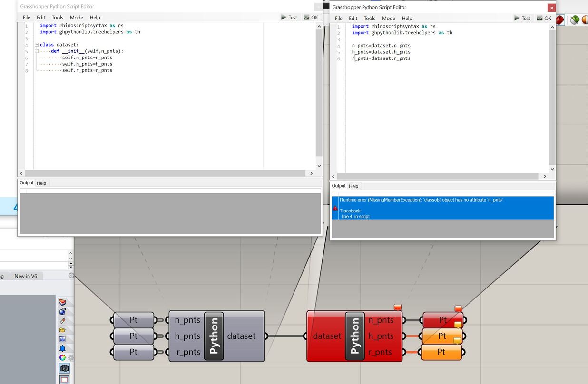Open Mode menu in left script editor
This screenshot has height=384, width=588.
(x=77, y=18)
